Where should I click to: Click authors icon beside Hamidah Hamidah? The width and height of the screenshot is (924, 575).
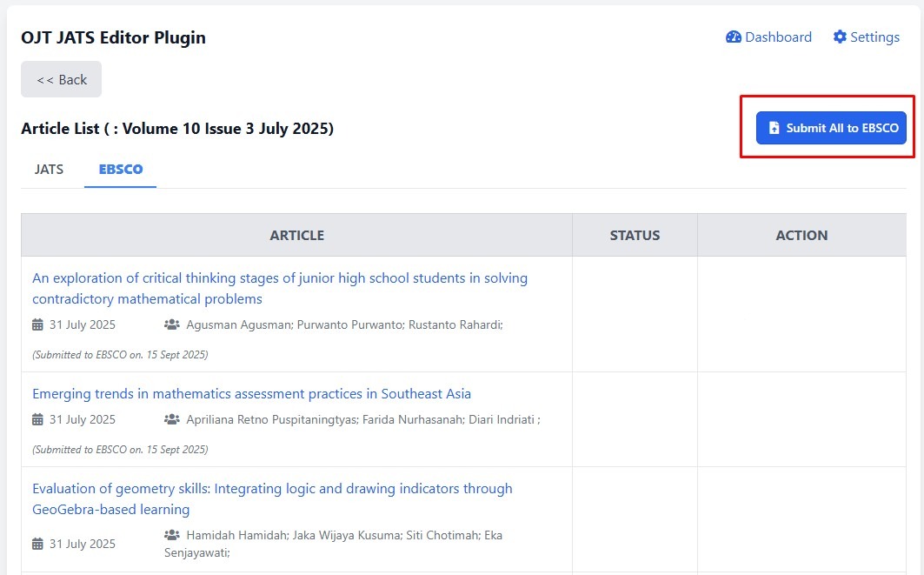pyautogui.click(x=172, y=535)
